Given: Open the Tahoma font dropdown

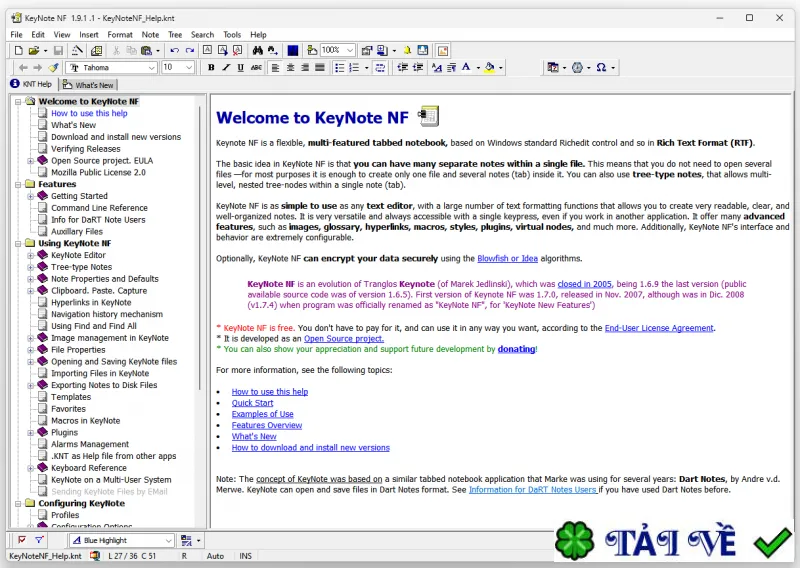Looking at the screenshot, I should tap(152, 67).
